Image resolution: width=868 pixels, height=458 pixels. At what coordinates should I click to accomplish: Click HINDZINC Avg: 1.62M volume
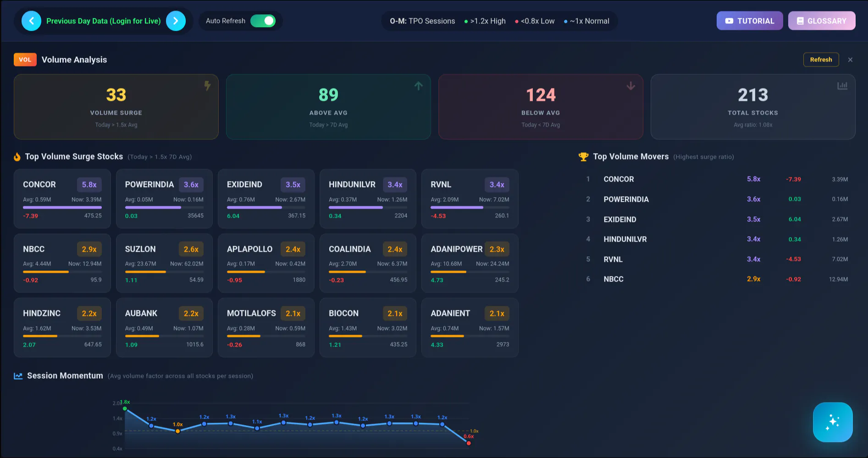[37, 328]
